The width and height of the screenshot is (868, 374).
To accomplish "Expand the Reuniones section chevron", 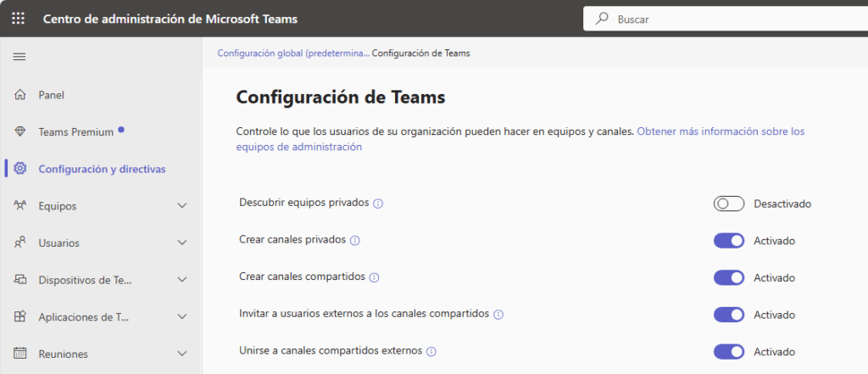I will [x=181, y=354].
